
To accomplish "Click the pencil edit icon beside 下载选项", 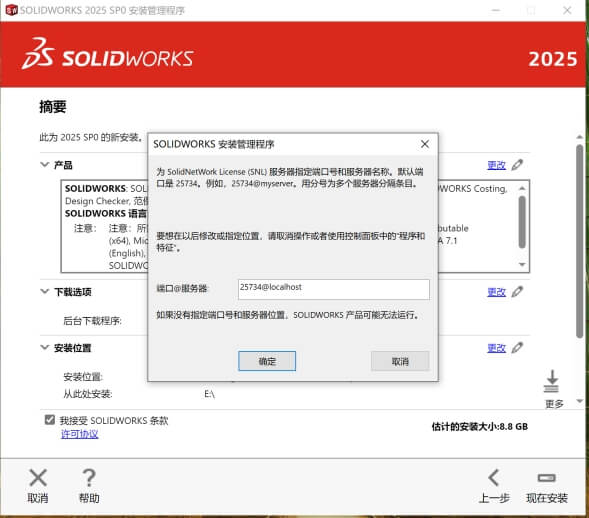I will 517,291.
